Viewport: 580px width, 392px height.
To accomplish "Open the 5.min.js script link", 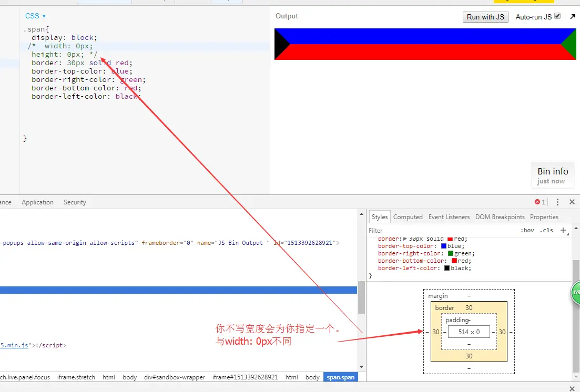I will coord(14,345).
